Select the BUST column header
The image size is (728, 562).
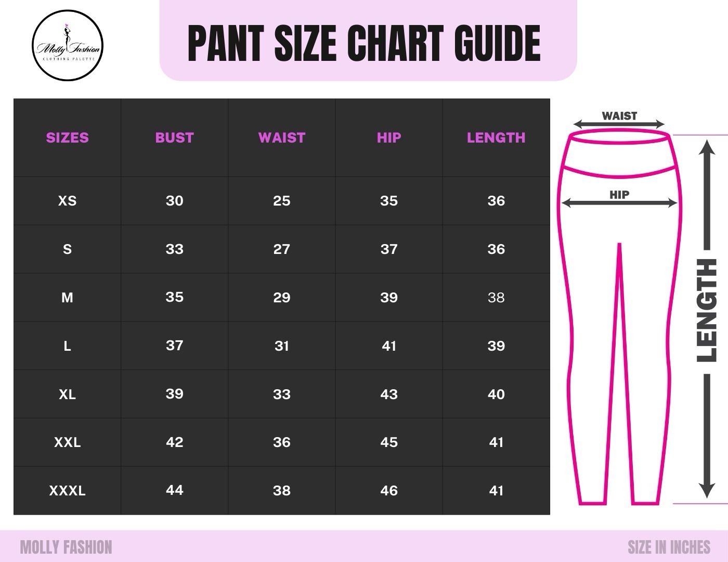pos(174,138)
